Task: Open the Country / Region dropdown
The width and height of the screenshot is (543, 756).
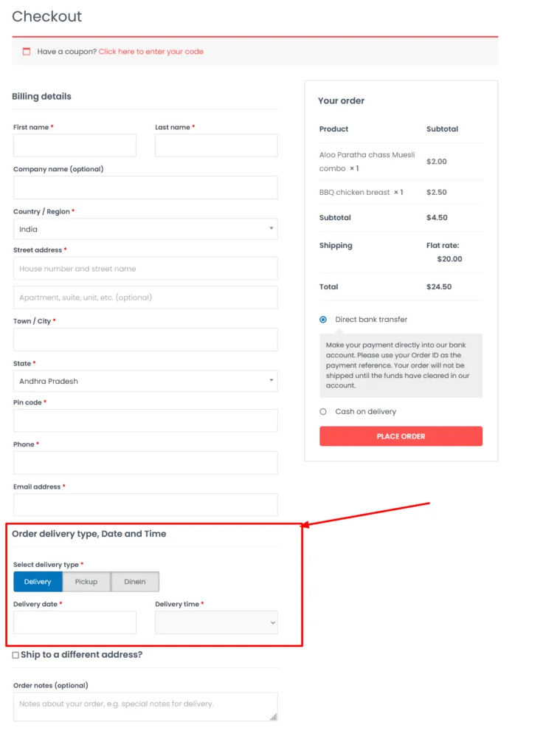Action: pyautogui.click(x=145, y=229)
